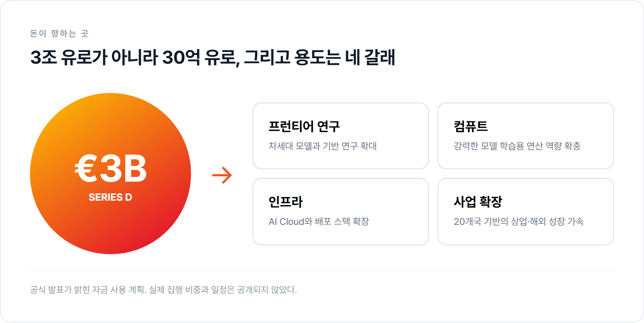Select the SERIES D label in circle
This screenshot has height=323, width=644.
[111, 197]
